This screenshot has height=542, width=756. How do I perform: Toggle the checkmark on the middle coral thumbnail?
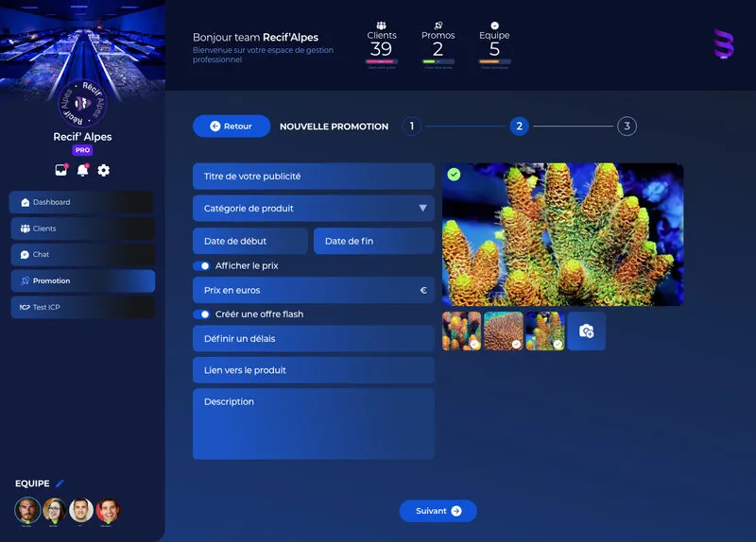pyautogui.click(x=516, y=344)
